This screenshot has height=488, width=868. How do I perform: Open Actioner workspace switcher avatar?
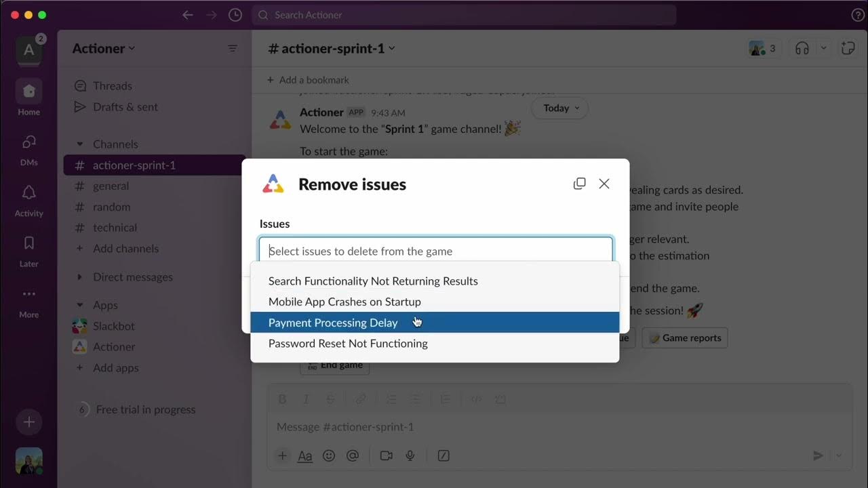click(x=28, y=49)
